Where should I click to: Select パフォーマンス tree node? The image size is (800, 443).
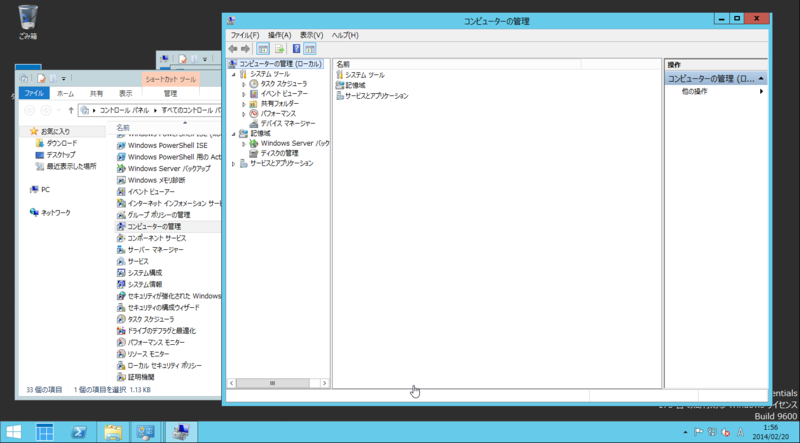click(278, 113)
